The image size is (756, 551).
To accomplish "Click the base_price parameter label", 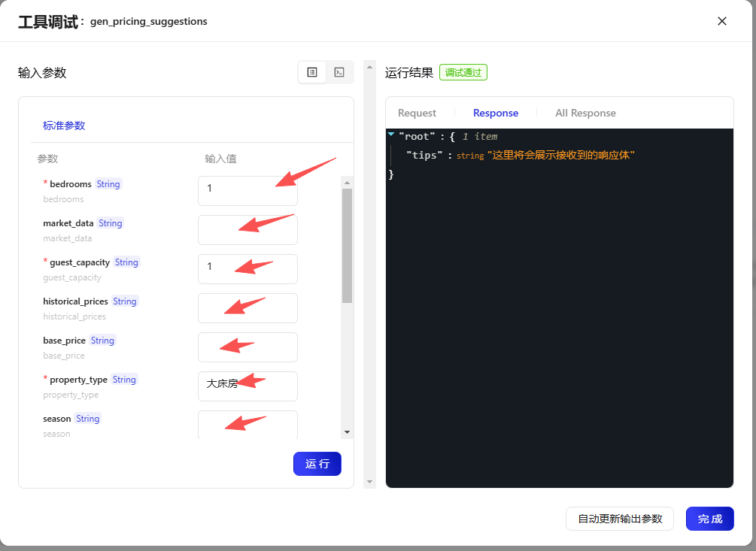I will pyautogui.click(x=64, y=341).
